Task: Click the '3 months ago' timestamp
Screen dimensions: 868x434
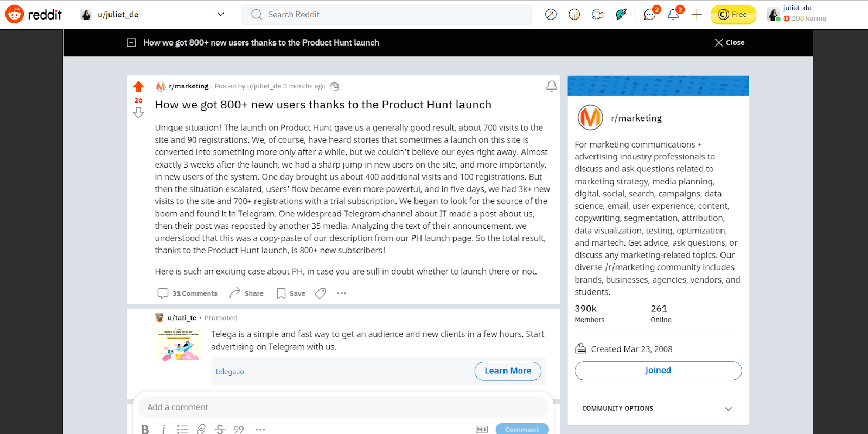Action: tap(304, 86)
